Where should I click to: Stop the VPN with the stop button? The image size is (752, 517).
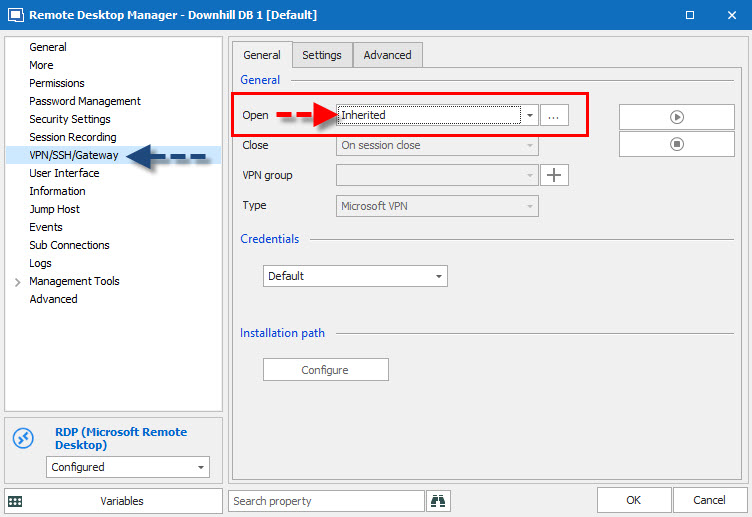click(676, 144)
